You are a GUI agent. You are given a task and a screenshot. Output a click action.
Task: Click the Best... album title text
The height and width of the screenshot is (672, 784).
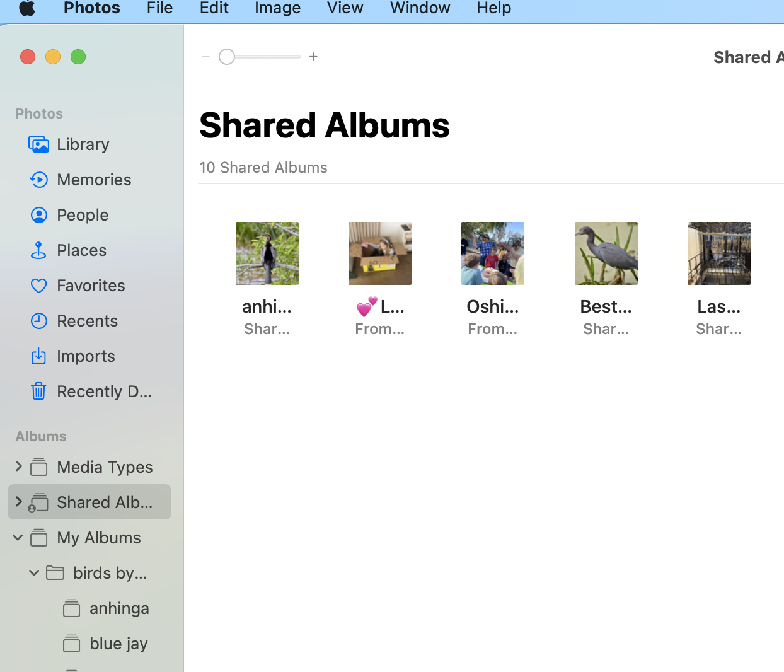tap(606, 306)
